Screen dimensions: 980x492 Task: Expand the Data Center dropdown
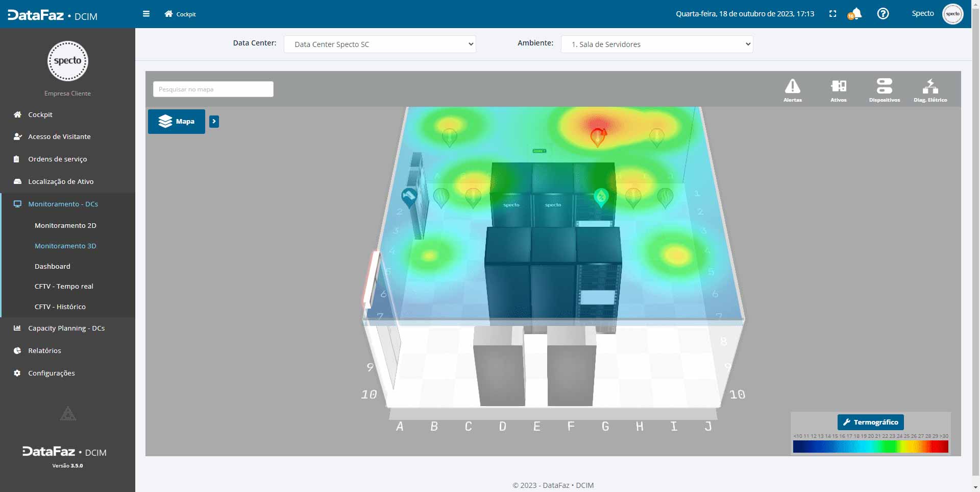point(380,44)
